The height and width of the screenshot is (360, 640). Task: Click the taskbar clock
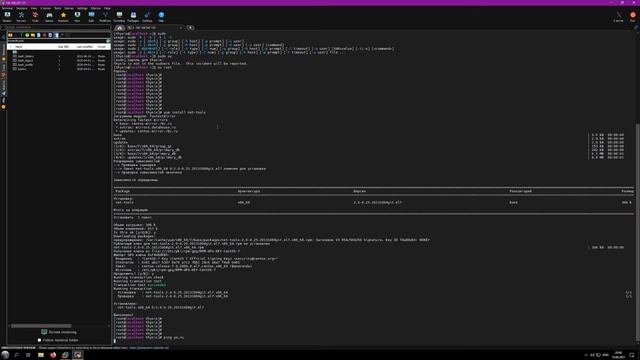click(x=619, y=355)
